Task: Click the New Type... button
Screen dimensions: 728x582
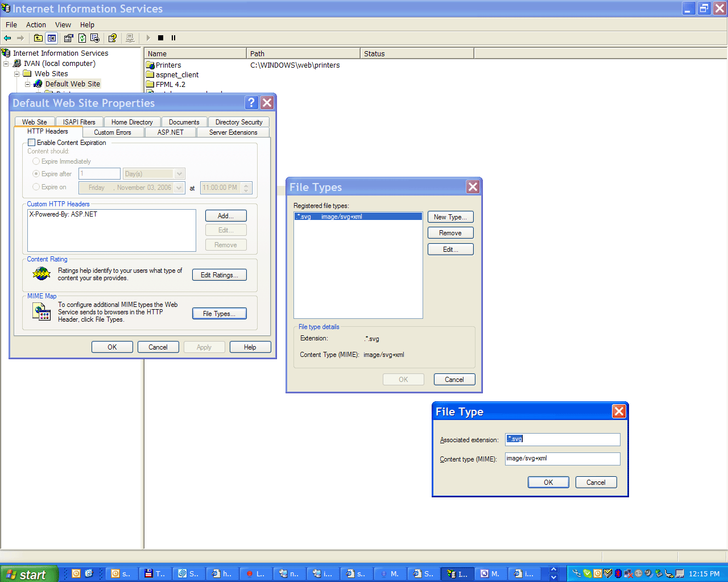Action: click(450, 217)
